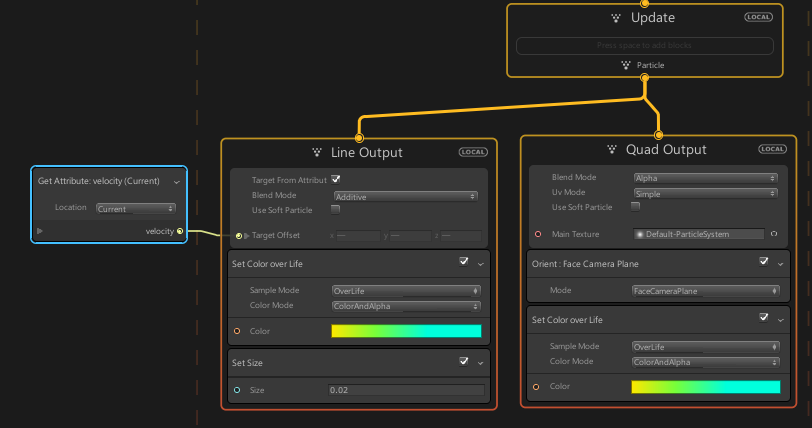Image resolution: width=812 pixels, height=428 pixels.
Task: Click the Update node bottom flow port
Action: click(644, 78)
